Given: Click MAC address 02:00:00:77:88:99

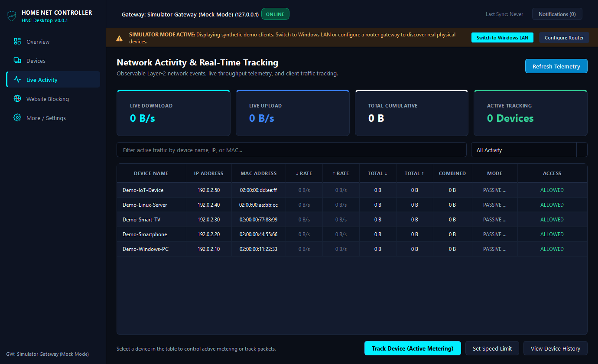Looking at the screenshot, I should 259,220.
